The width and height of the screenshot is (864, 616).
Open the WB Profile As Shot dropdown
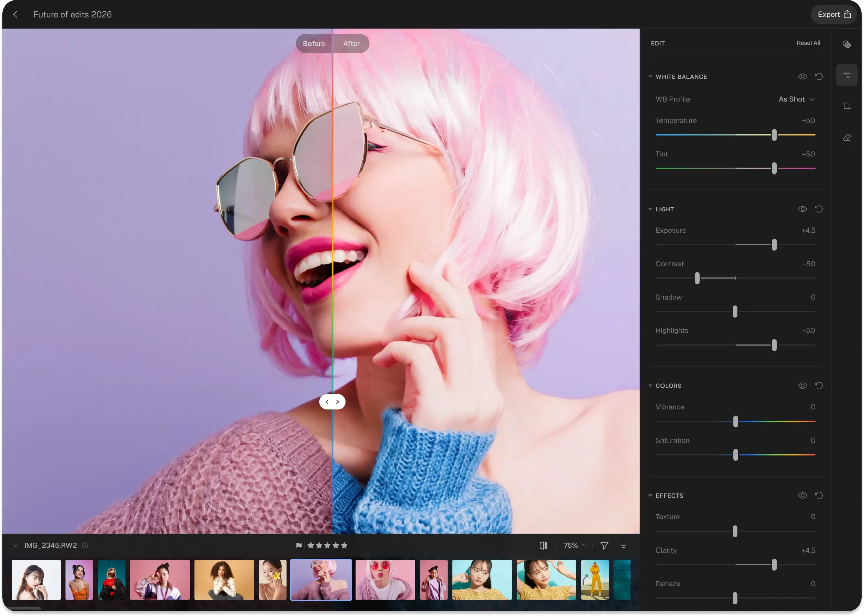tap(796, 99)
